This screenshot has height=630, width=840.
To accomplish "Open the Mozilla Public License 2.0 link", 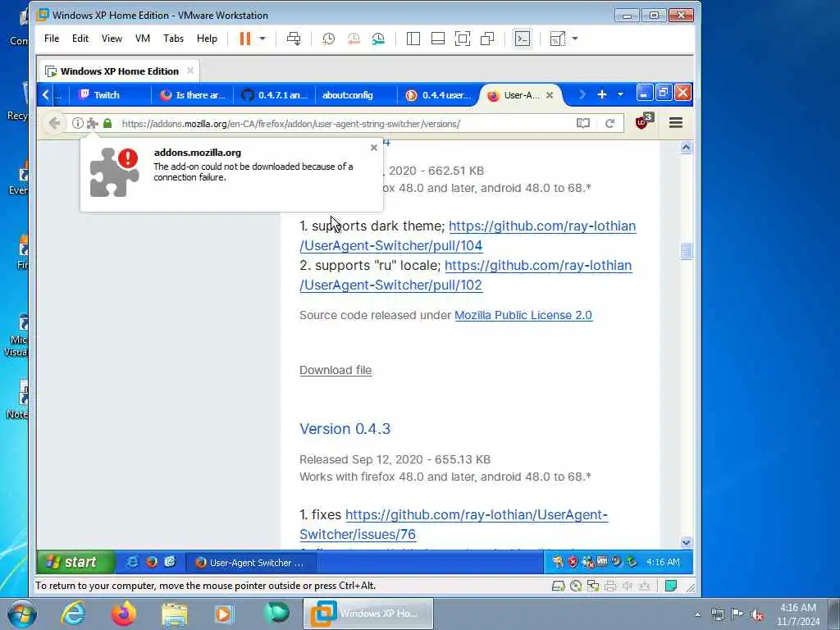I will (x=523, y=315).
